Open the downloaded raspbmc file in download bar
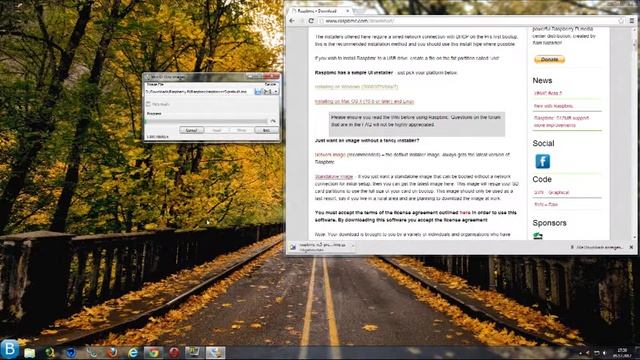This screenshot has width=640, height=360. point(319,247)
